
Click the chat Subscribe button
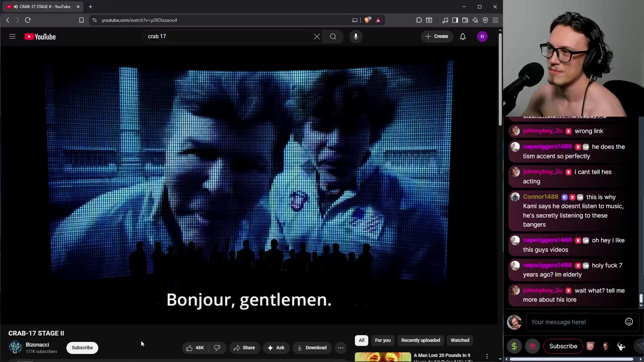[563, 346]
